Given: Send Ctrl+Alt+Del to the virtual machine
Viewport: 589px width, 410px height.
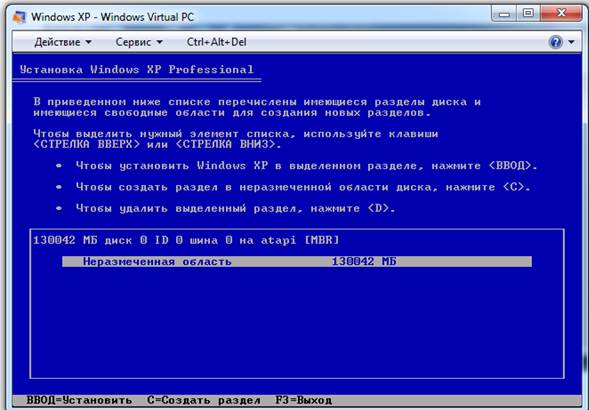Looking at the screenshot, I should click(x=216, y=42).
